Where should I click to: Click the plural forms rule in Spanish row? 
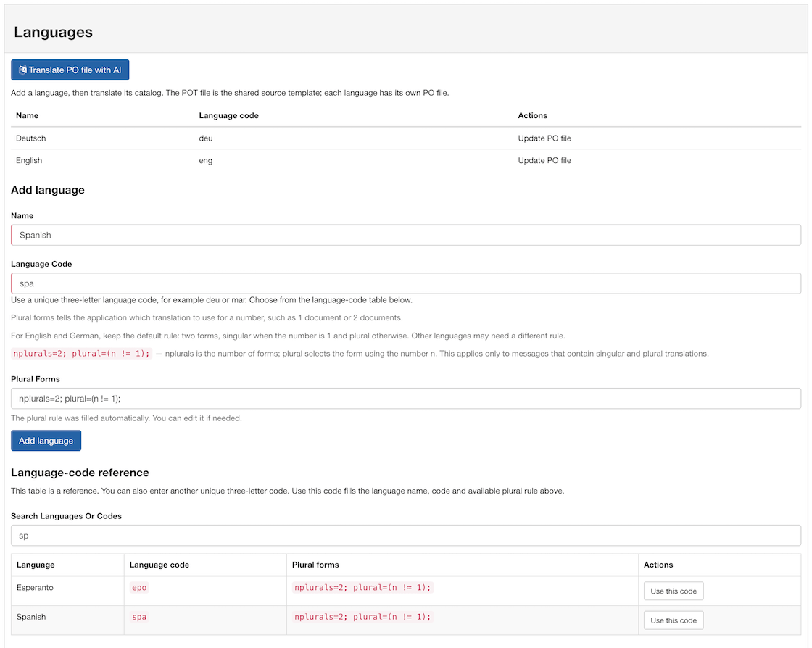pos(362,617)
